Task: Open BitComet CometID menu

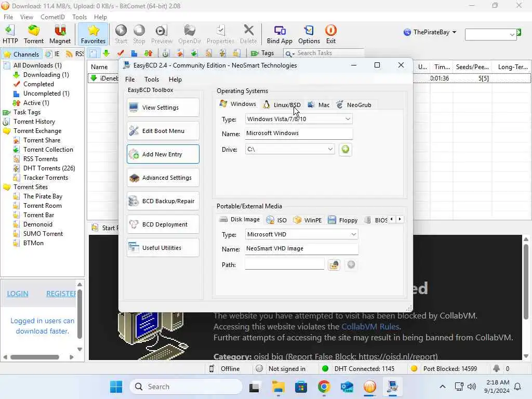Action: click(52, 17)
